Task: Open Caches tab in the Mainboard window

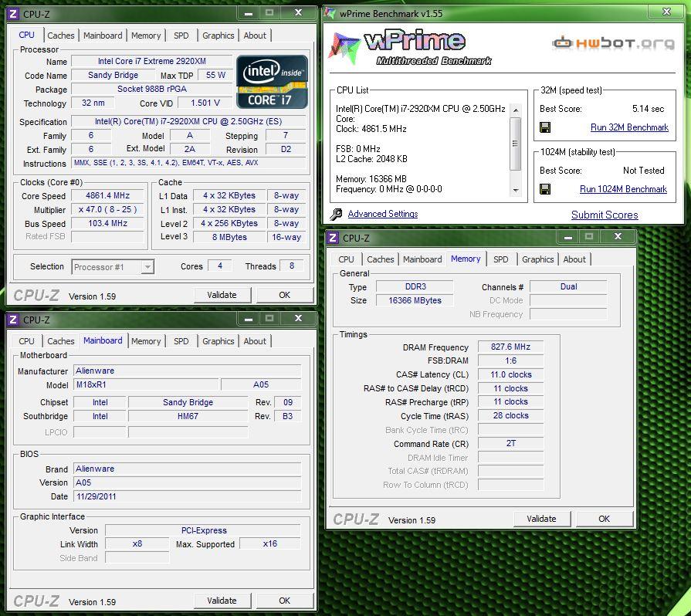Action: point(61,341)
